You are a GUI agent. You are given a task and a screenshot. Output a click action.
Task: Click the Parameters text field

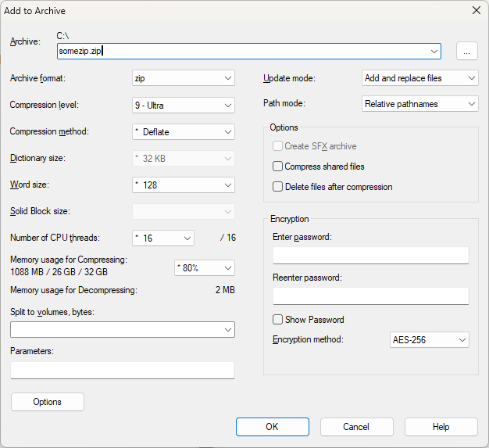pyautogui.click(x=123, y=370)
